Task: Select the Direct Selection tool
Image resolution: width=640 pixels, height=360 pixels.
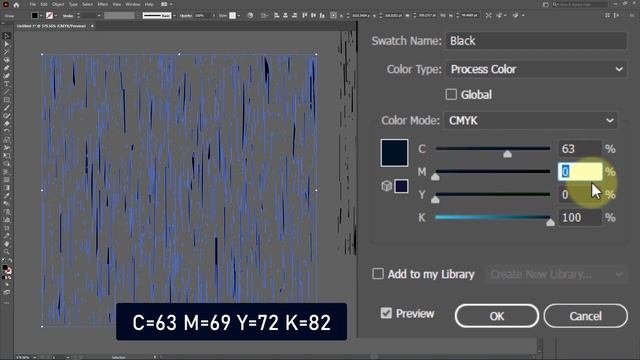Action: (x=6, y=44)
